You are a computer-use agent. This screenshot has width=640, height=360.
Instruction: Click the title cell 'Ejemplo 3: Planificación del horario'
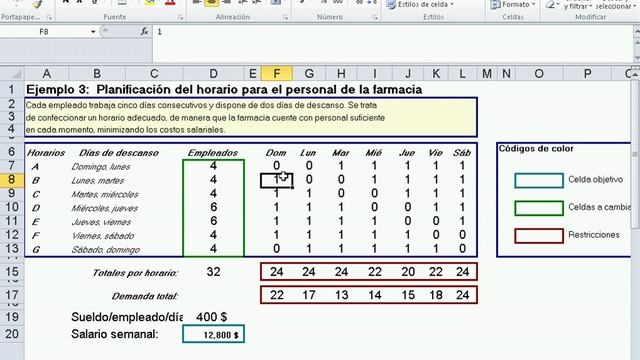(224, 89)
